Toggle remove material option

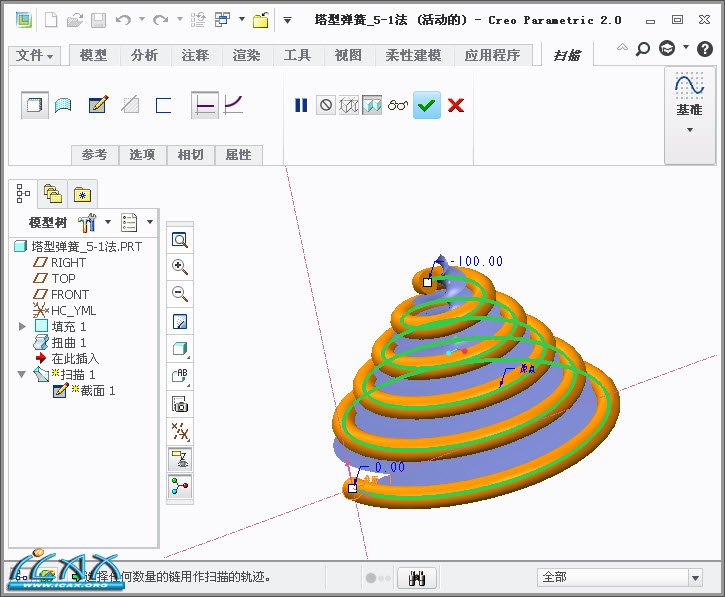[130, 105]
